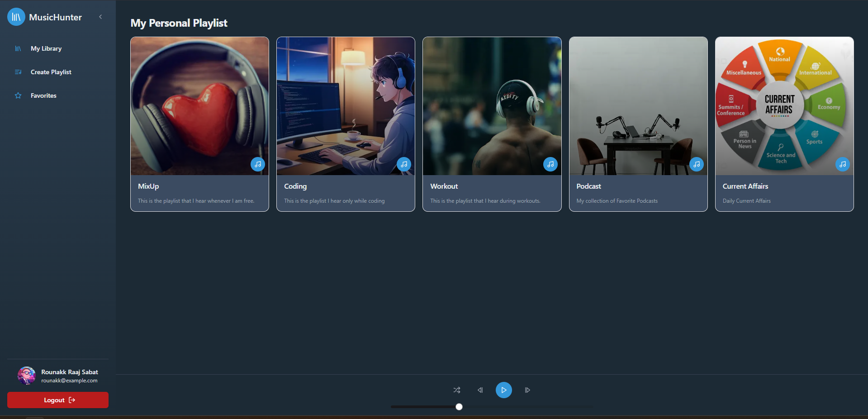Screen dimensions: 868x419
Task: Toggle shuffle playback
Action: pyautogui.click(x=457, y=390)
